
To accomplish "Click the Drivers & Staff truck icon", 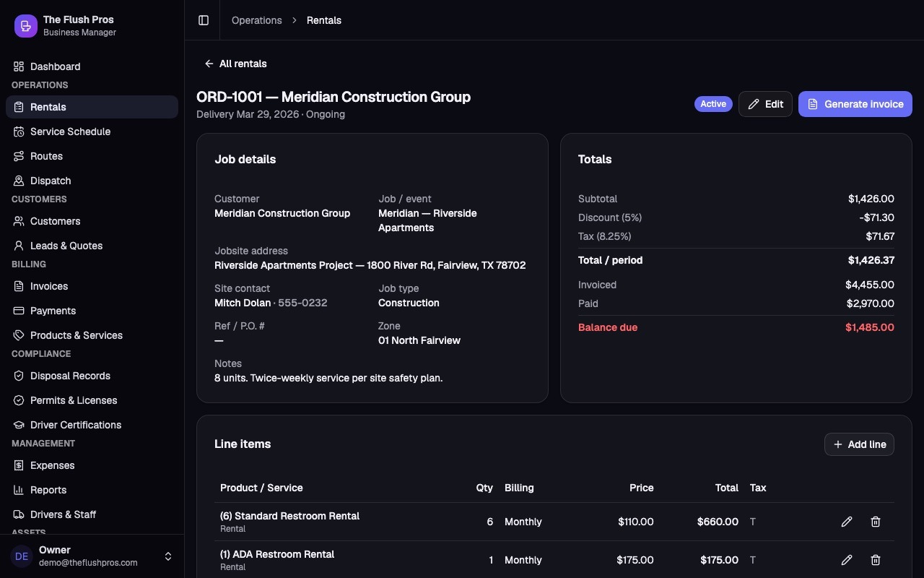I will tap(19, 514).
